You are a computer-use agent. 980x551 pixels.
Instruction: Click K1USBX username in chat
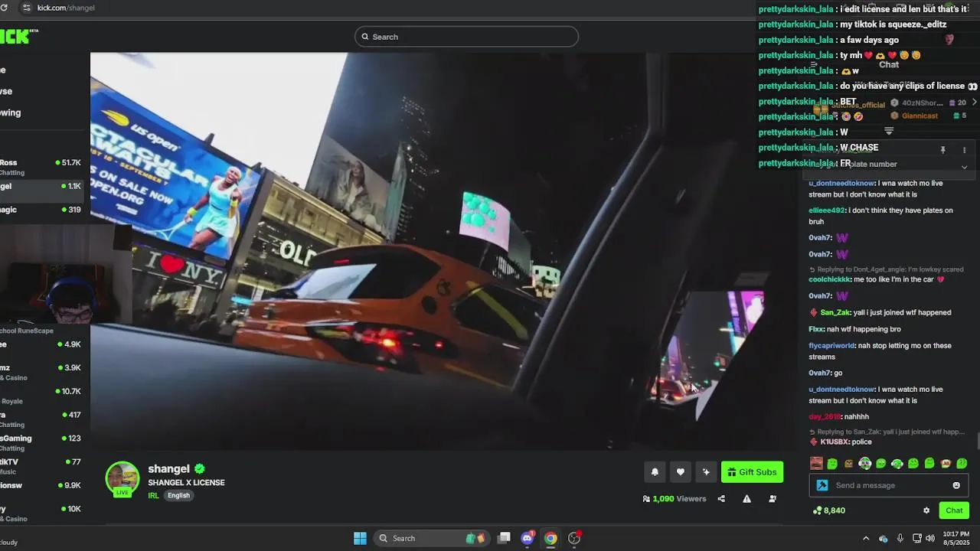(835, 442)
